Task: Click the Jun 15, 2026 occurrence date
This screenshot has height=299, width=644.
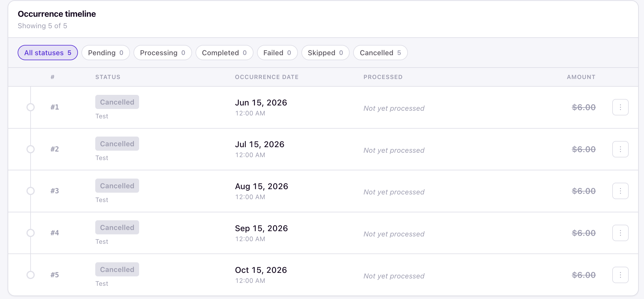Action: (261, 103)
